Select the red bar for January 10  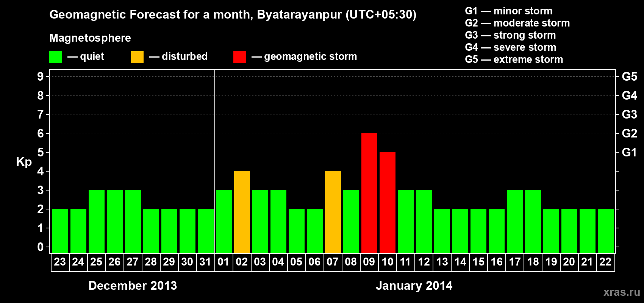pos(388,202)
